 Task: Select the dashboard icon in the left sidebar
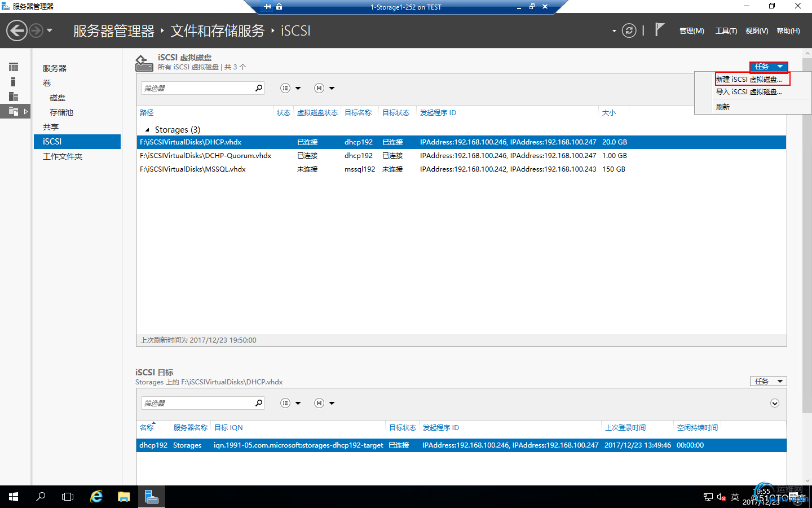tap(14, 67)
